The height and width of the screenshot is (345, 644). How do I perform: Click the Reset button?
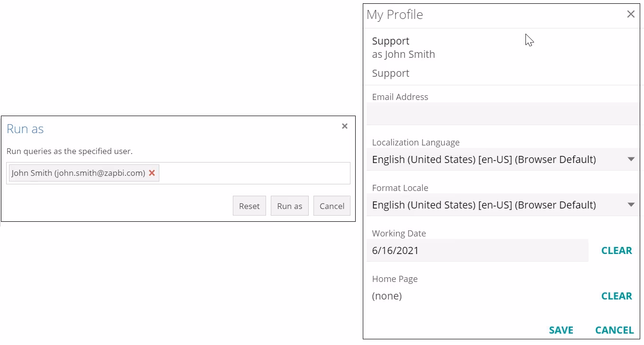[249, 206]
